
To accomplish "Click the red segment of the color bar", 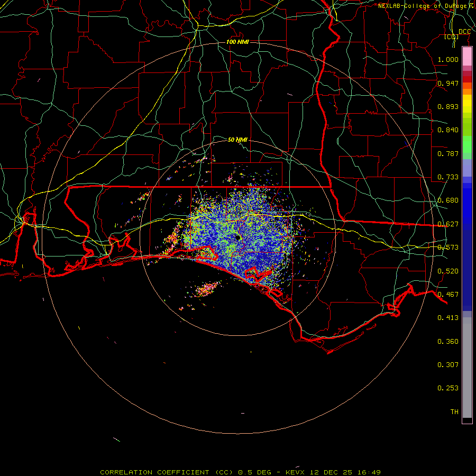I will [467, 79].
